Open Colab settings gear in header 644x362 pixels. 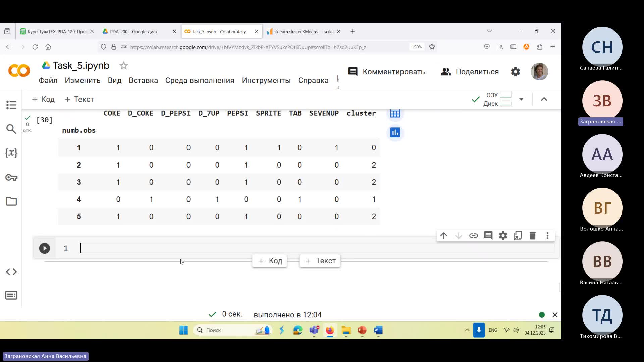(515, 72)
